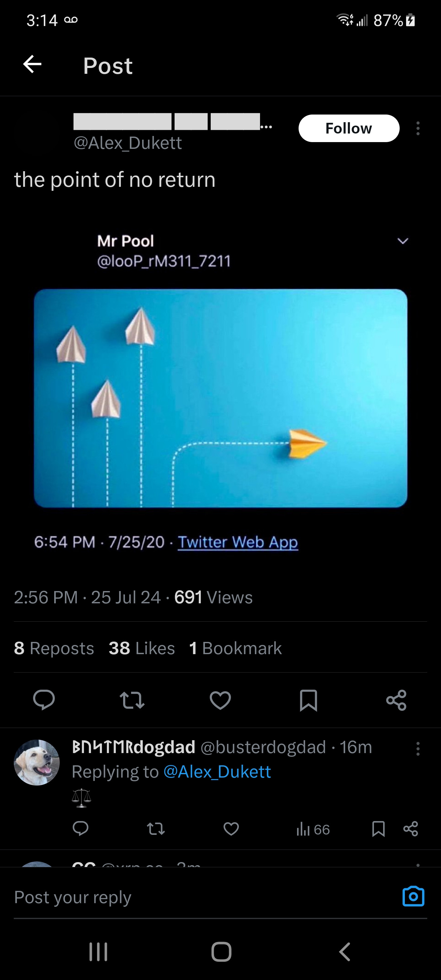This screenshot has width=441, height=980.
Task: Open the paper planes image
Action: [220, 398]
